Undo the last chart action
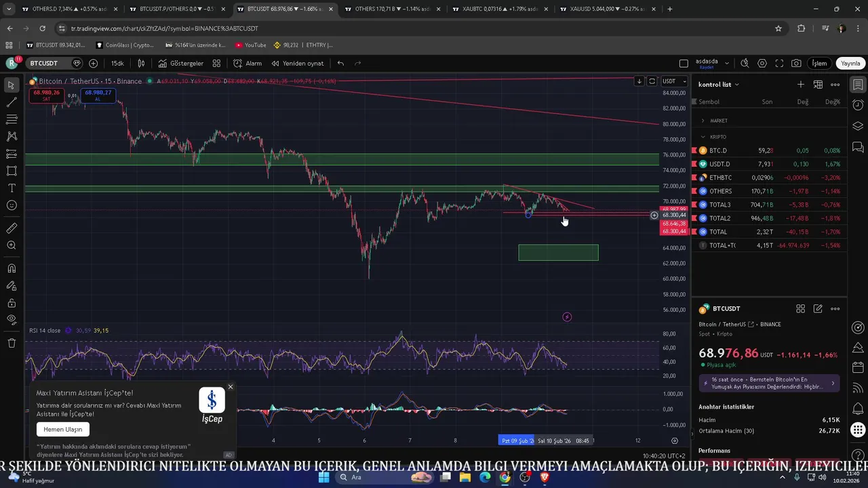 pos(340,63)
